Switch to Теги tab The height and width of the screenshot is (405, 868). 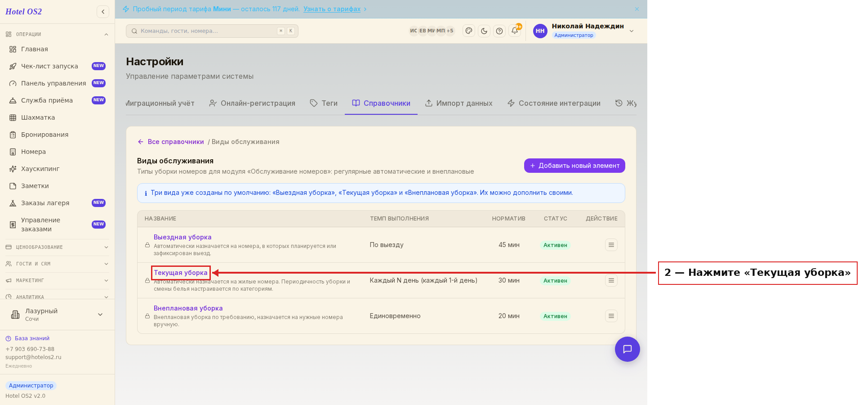pyautogui.click(x=324, y=103)
